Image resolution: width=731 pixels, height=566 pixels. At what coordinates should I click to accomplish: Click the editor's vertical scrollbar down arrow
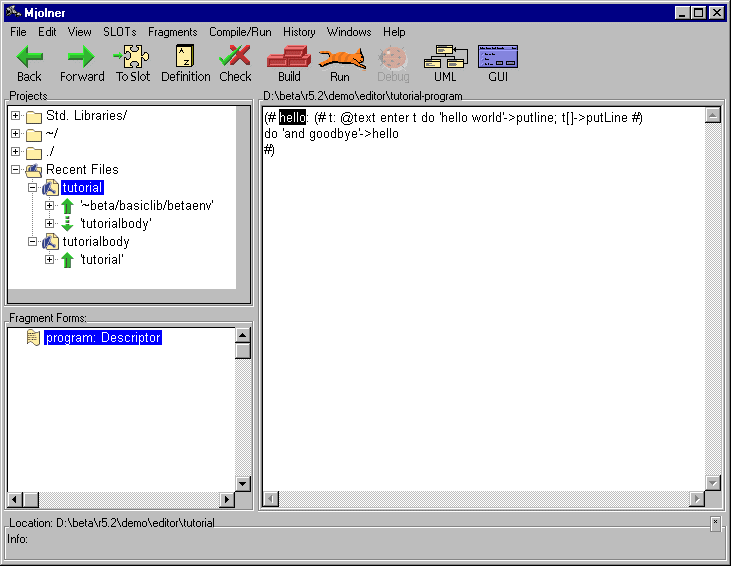click(x=713, y=483)
